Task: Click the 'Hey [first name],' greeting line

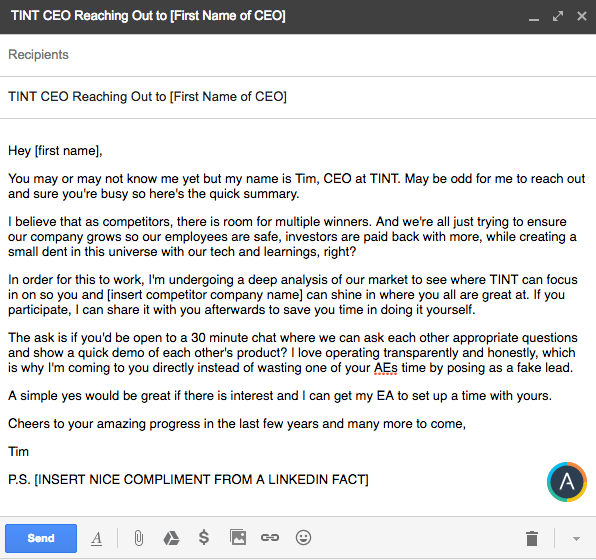Action: [55, 151]
